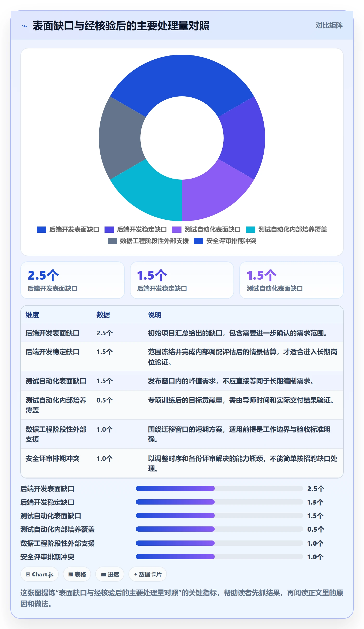Image resolution: width=364 pixels, height=629 pixels.
Task: Click the description starting 发布窗口内的峰值需求
Action: point(231,381)
